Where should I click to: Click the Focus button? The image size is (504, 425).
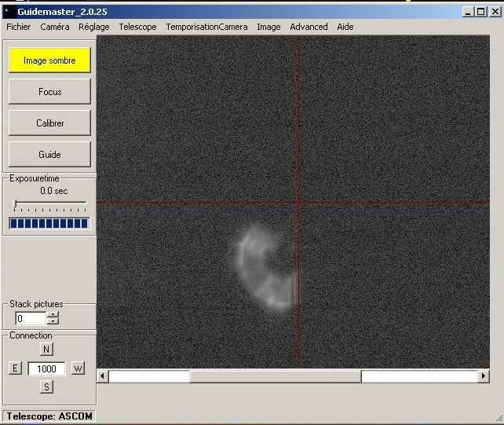(x=49, y=92)
